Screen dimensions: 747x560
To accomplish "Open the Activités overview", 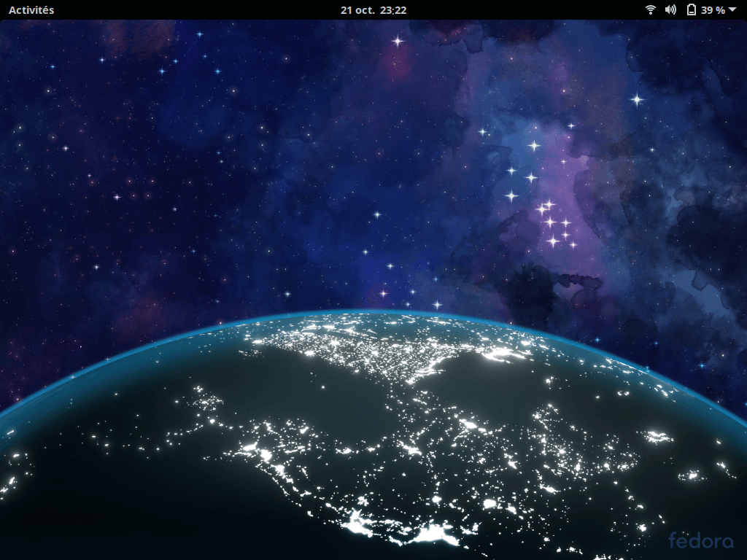I will [x=31, y=10].
